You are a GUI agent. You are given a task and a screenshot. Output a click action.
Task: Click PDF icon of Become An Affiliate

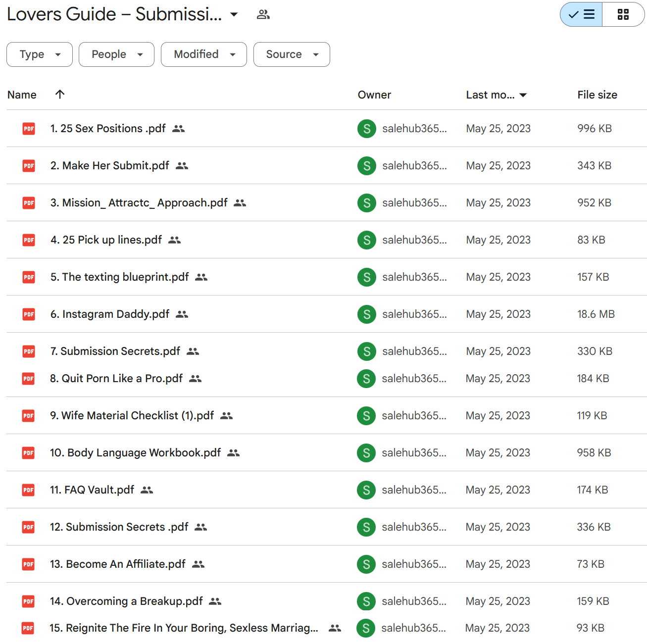tap(28, 564)
